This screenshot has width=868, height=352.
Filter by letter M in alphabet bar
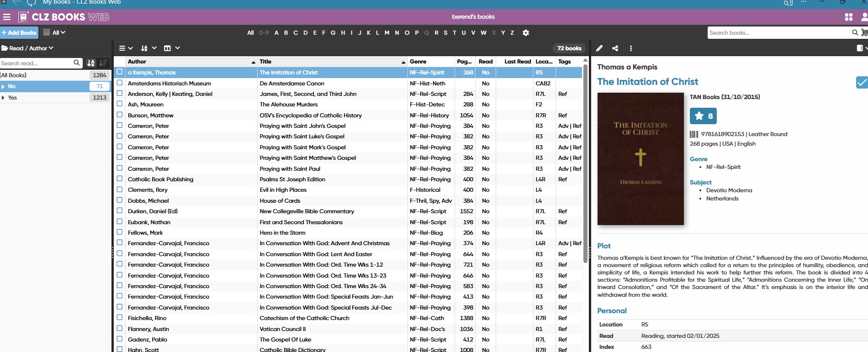(x=387, y=33)
